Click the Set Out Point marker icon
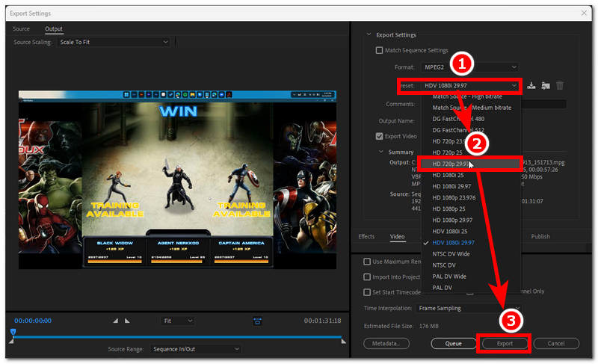The width and height of the screenshot is (598, 364). pyautogui.click(x=126, y=321)
